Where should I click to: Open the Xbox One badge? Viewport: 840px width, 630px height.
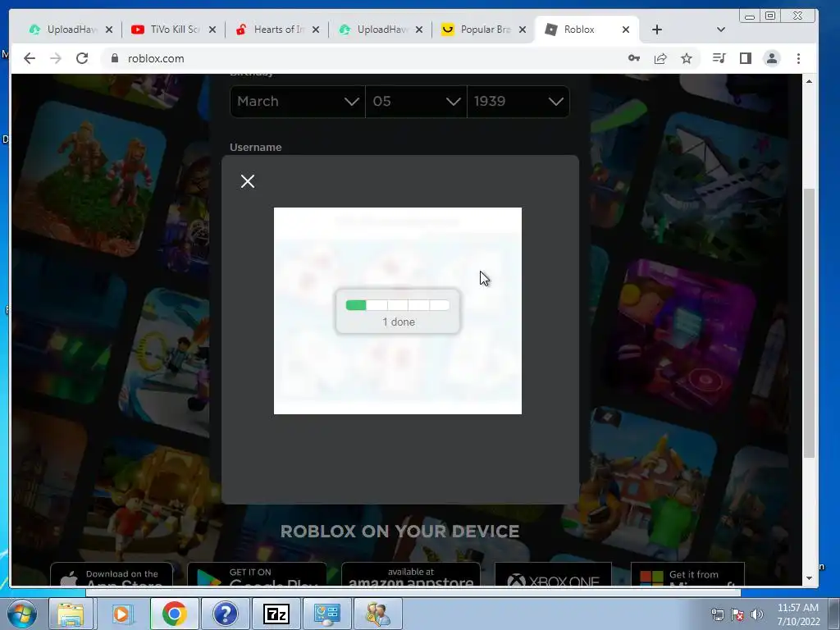[x=553, y=574]
